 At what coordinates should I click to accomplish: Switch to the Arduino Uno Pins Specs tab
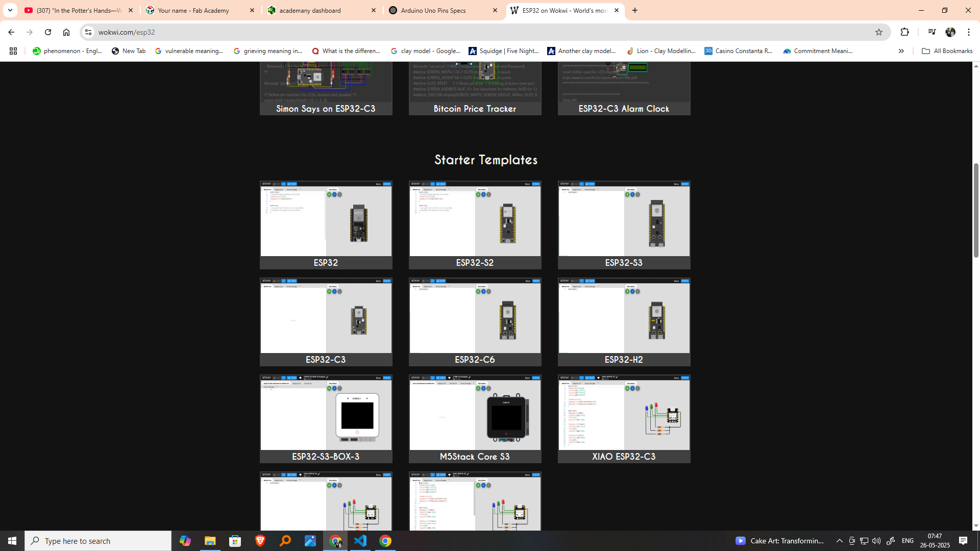tap(443, 10)
